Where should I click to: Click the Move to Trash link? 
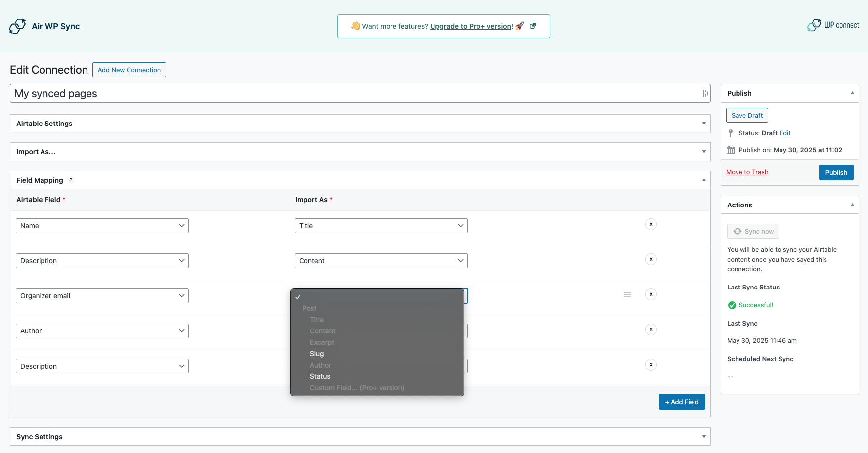747,172
